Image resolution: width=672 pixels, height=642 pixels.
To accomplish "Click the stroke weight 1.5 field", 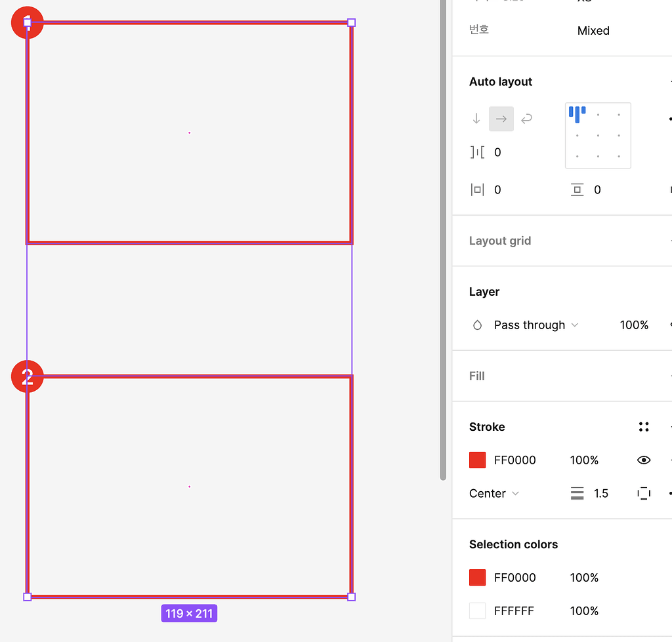I will pos(601,493).
